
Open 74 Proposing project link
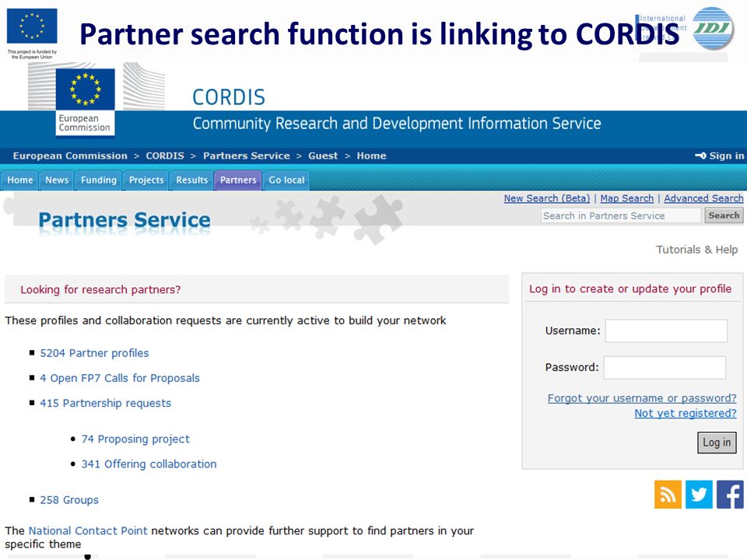click(x=135, y=439)
